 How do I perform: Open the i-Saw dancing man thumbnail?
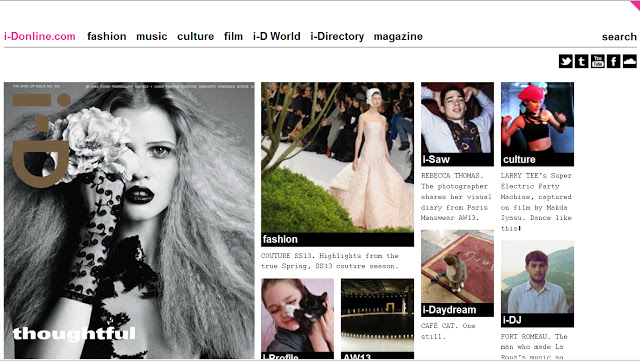457,118
